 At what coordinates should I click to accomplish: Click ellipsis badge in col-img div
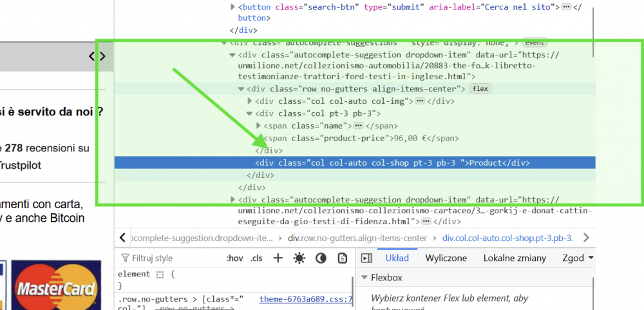pos(420,101)
